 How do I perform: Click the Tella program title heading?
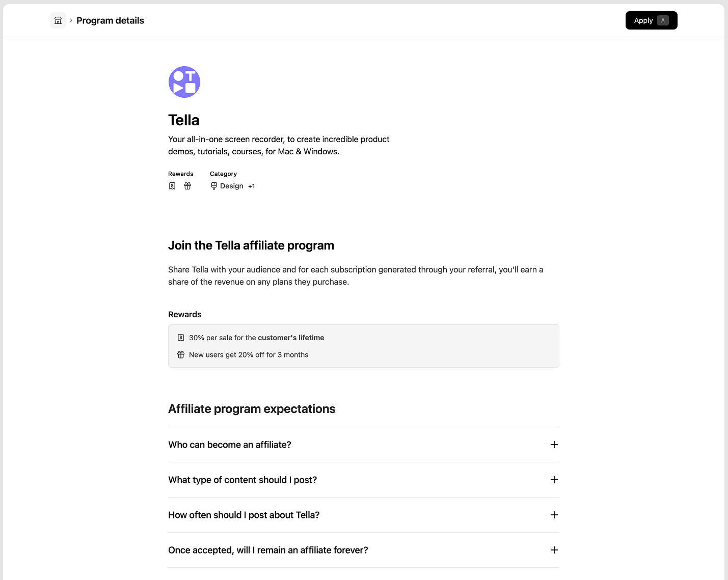coord(184,120)
